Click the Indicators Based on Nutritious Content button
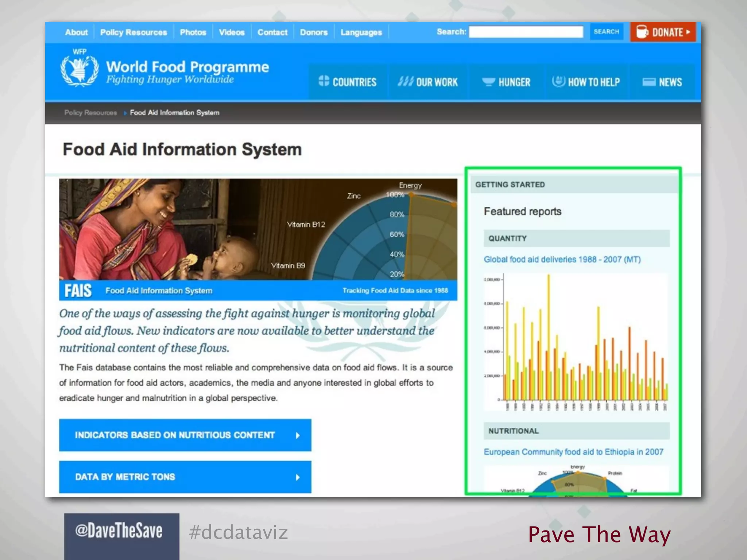747x560 pixels. tap(185, 435)
